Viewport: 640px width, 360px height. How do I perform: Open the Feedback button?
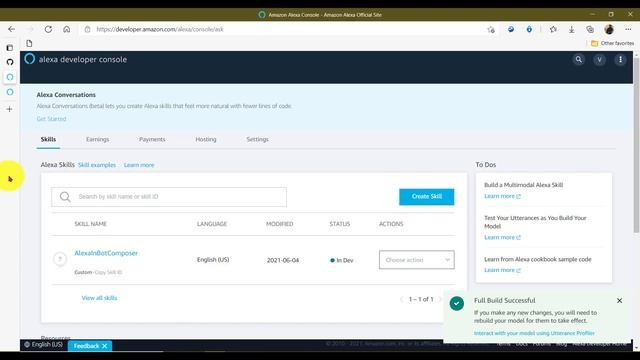[x=86, y=346]
